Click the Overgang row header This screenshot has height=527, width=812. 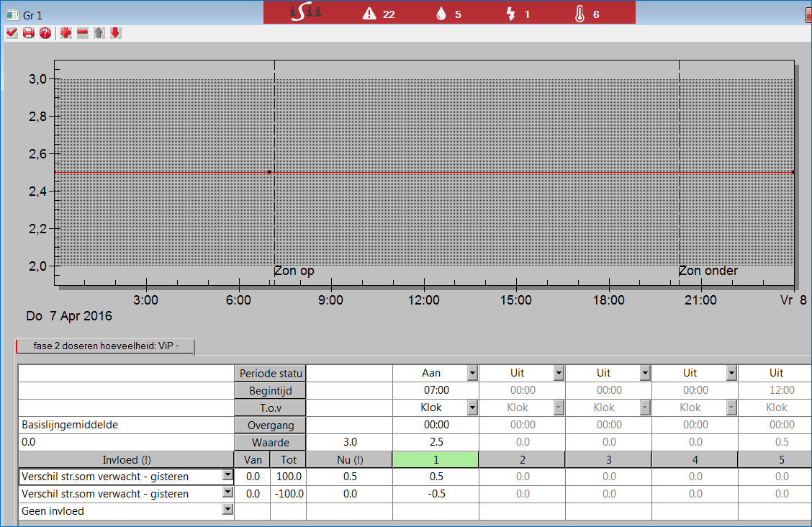(x=271, y=425)
